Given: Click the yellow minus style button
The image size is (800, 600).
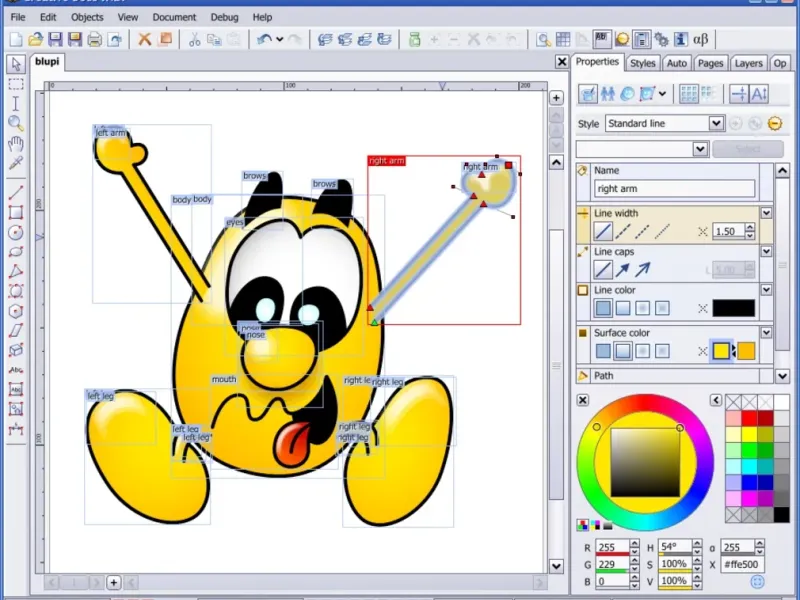Looking at the screenshot, I should tap(774, 123).
